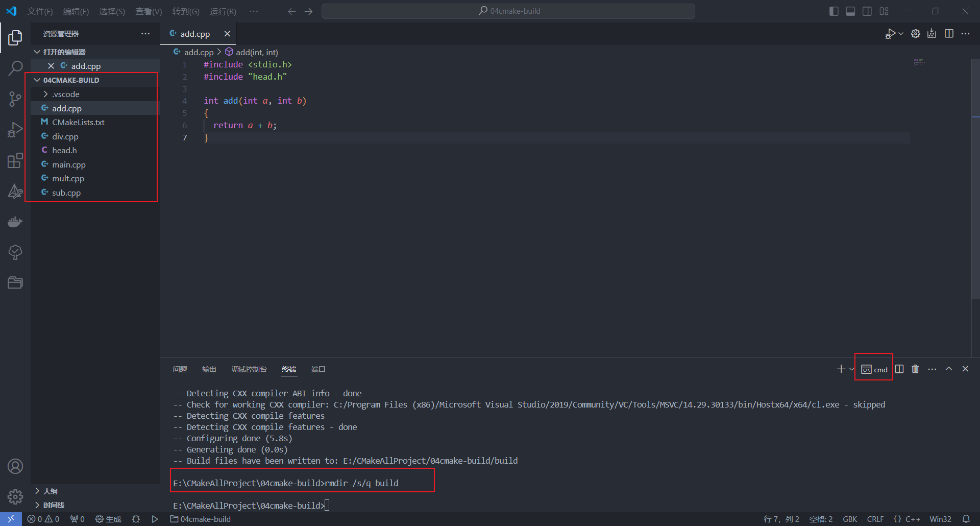Toggle the secondary sidebar layout button
Image resolution: width=980 pixels, height=526 pixels.
[867, 11]
